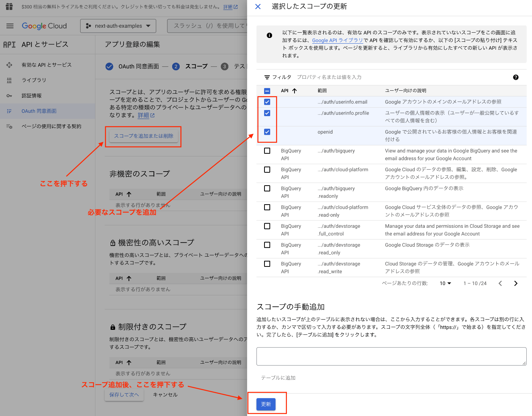The image size is (532, 416).
Task: Click the API logo icon in sidebar
Action: 9,44
